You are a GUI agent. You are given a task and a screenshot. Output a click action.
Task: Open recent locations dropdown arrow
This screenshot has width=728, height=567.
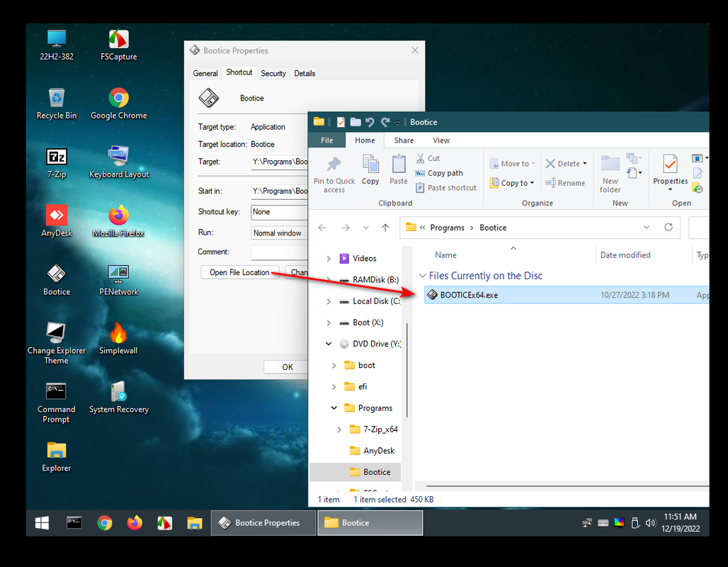[x=366, y=228]
